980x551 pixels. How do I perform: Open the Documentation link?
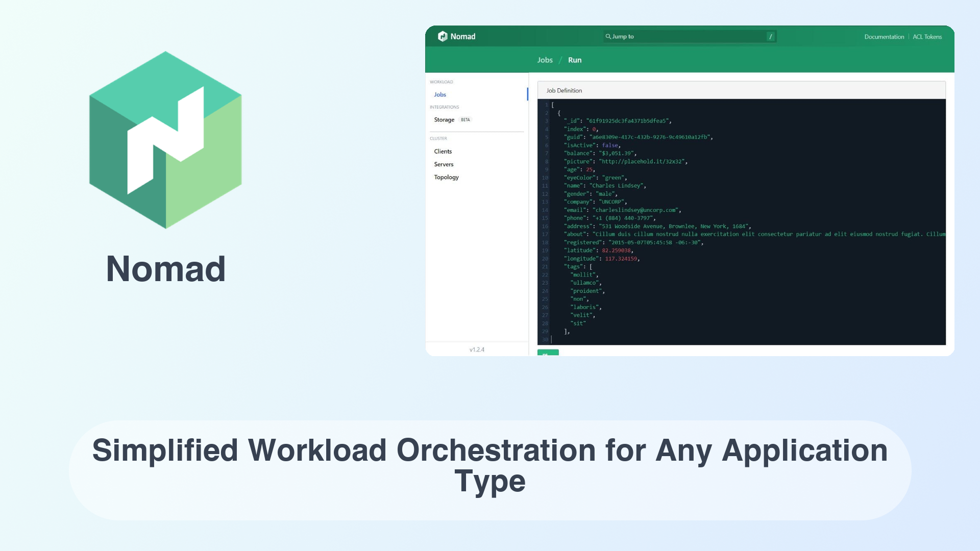884,37
